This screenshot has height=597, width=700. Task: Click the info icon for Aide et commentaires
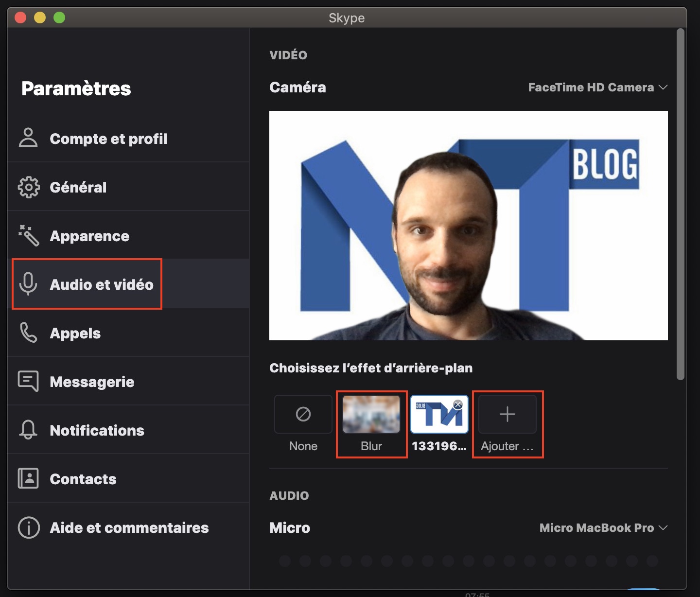[28, 527]
